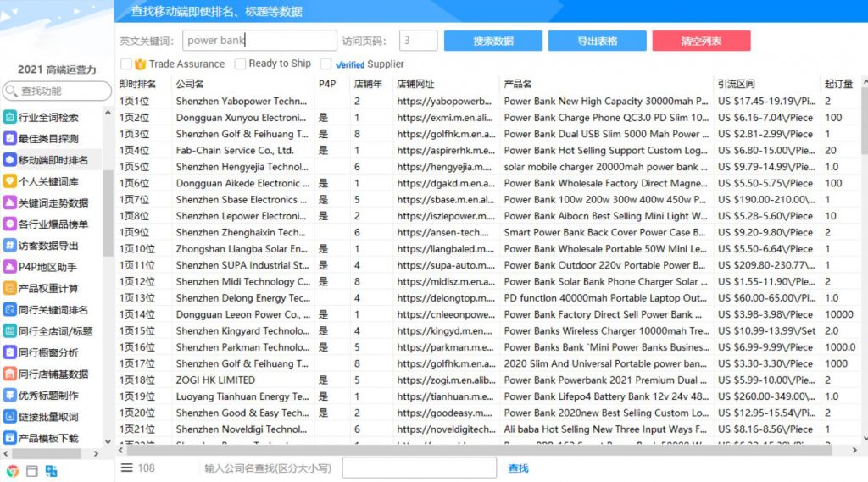Click table horizontal scroll right arrow

pyautogui.click(x=854, y=451)
